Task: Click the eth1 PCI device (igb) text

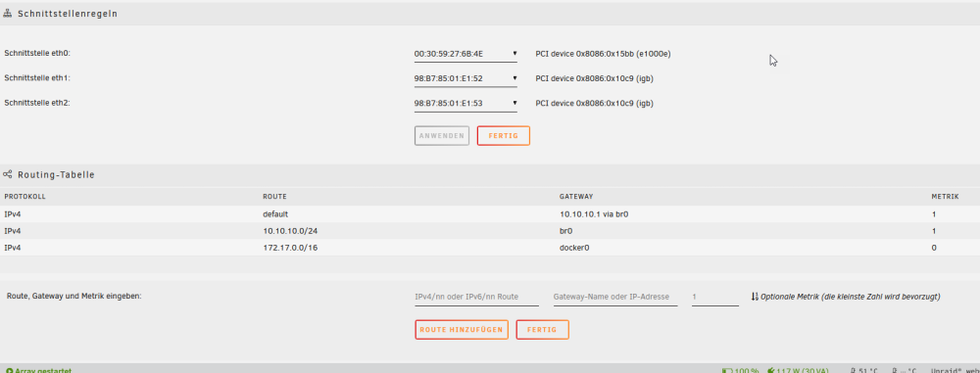Action: point(595,78)
